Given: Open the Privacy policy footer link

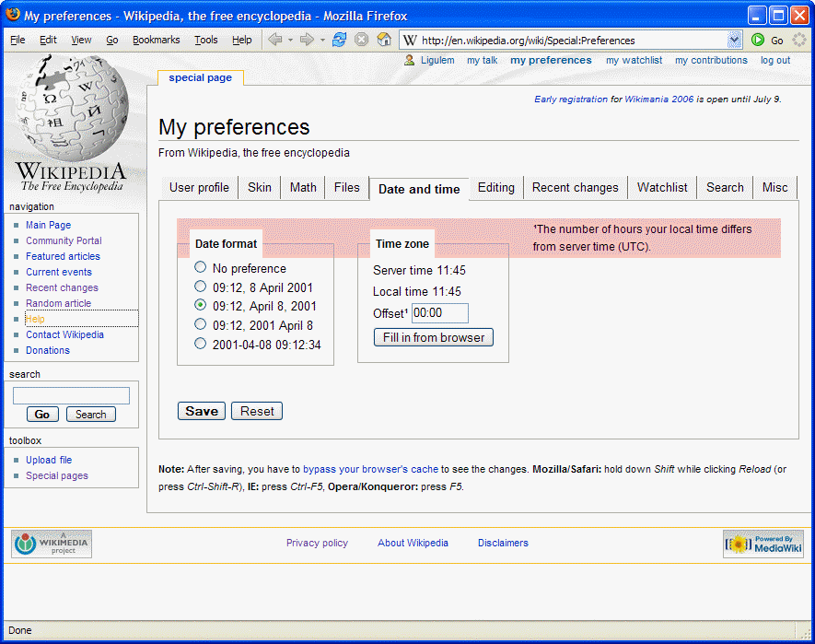Looking at the screenshot, I should tap(317, 543).
